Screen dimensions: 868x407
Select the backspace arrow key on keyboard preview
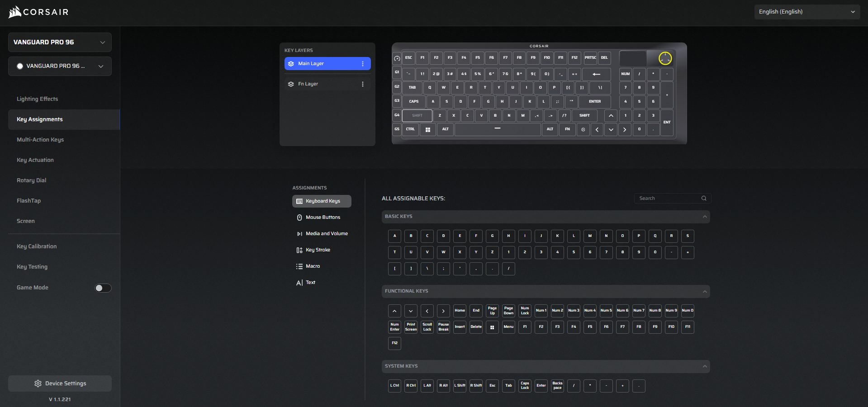[x=597, y=74]
